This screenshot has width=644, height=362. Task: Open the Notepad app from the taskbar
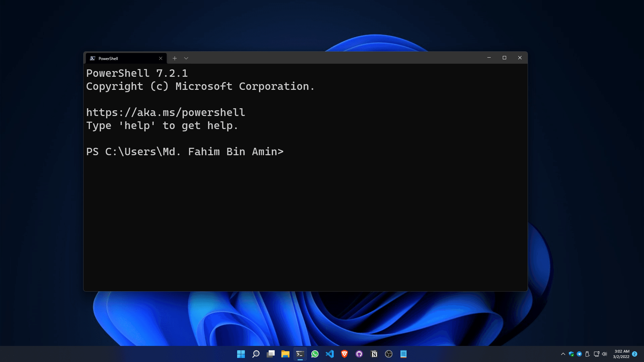[404, 354]
